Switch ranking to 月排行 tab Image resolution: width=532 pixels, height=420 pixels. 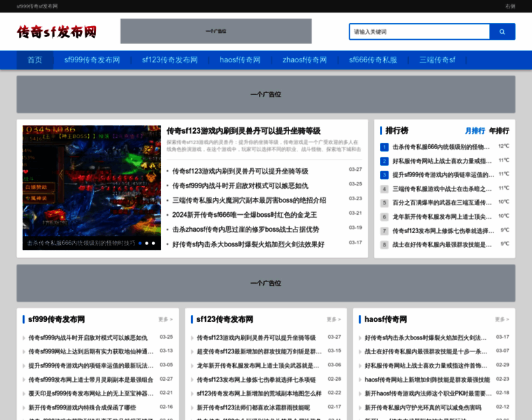(475, 131)
